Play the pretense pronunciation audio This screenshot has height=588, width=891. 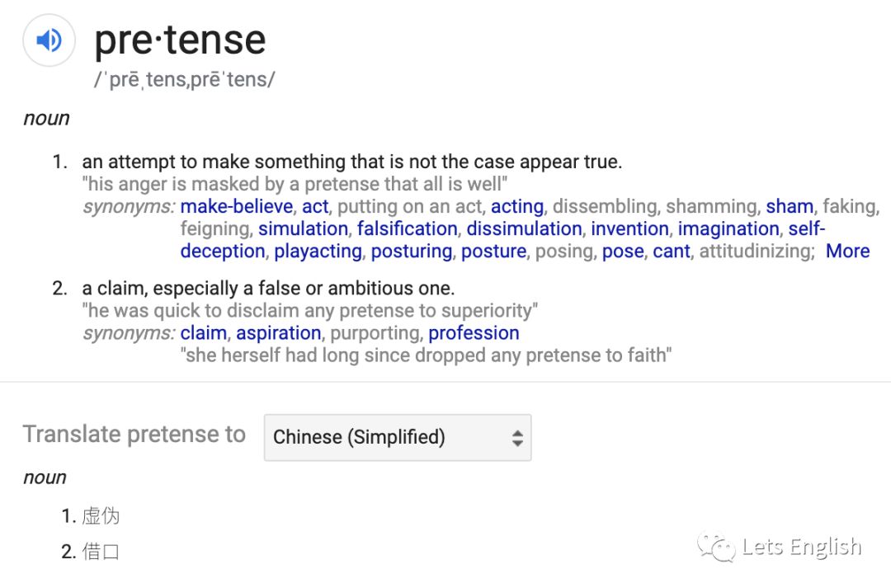pos(49,40)
